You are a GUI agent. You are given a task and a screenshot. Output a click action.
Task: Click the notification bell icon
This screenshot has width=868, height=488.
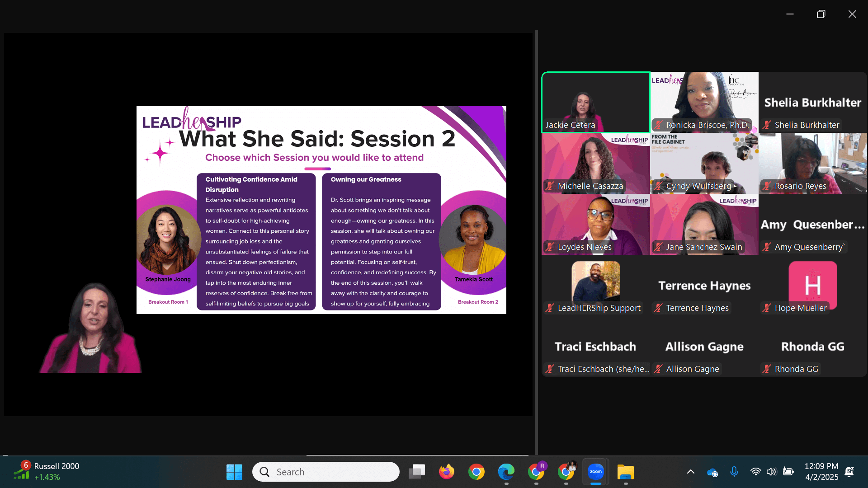849,472
